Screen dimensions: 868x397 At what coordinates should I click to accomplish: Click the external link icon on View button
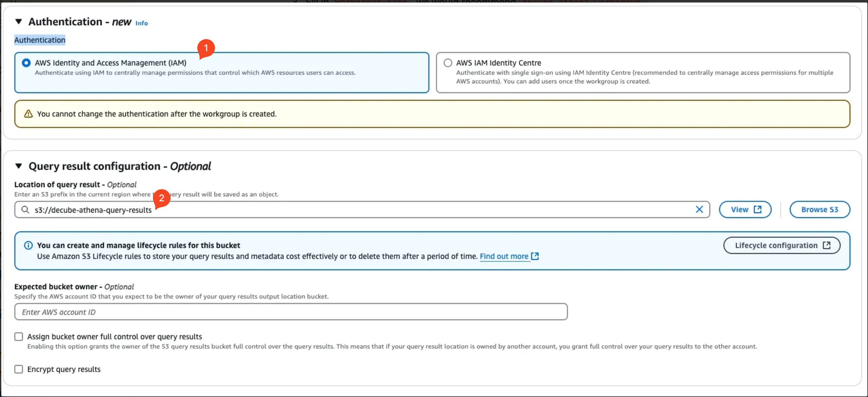[x=758, y=210]
